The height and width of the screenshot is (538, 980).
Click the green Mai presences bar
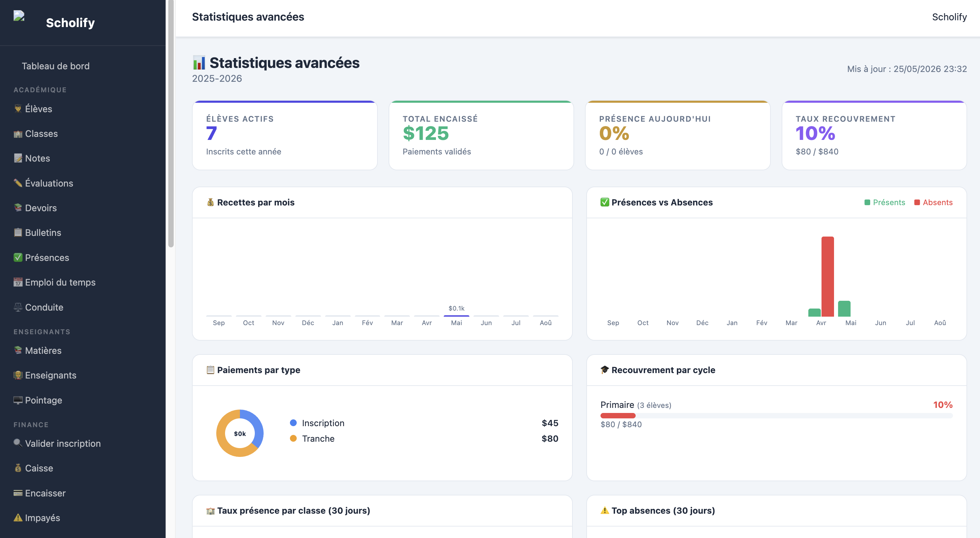pyautogui.click(x=844, y=309)
